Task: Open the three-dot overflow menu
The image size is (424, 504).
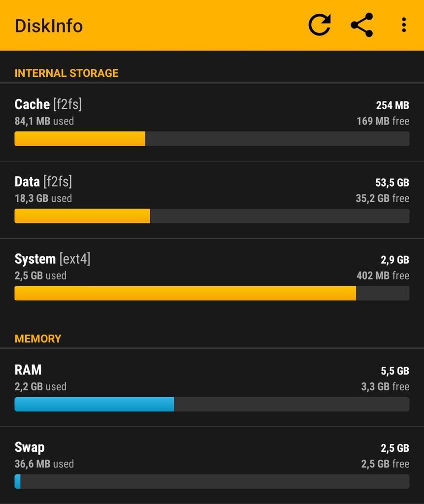Action: [x=404, y=25]
